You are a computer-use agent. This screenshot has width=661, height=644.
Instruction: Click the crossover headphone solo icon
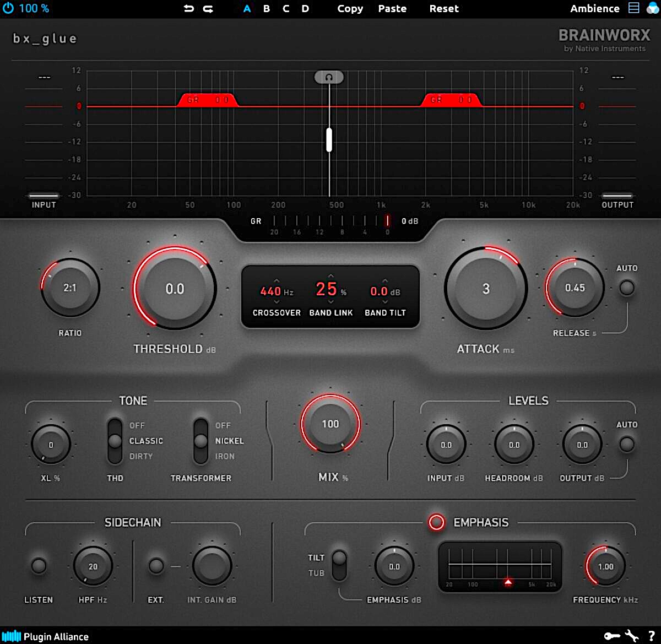(x=329, y=77)
